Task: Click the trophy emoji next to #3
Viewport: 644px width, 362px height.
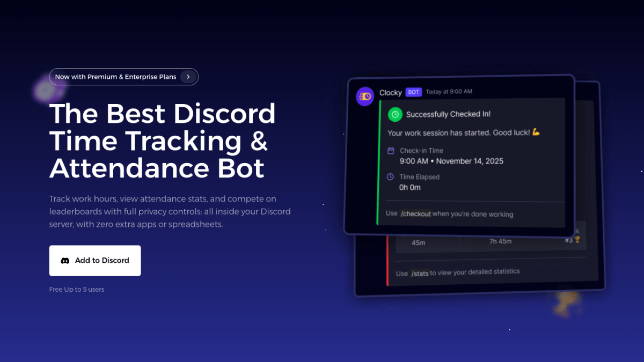Action: pos(577,239)
